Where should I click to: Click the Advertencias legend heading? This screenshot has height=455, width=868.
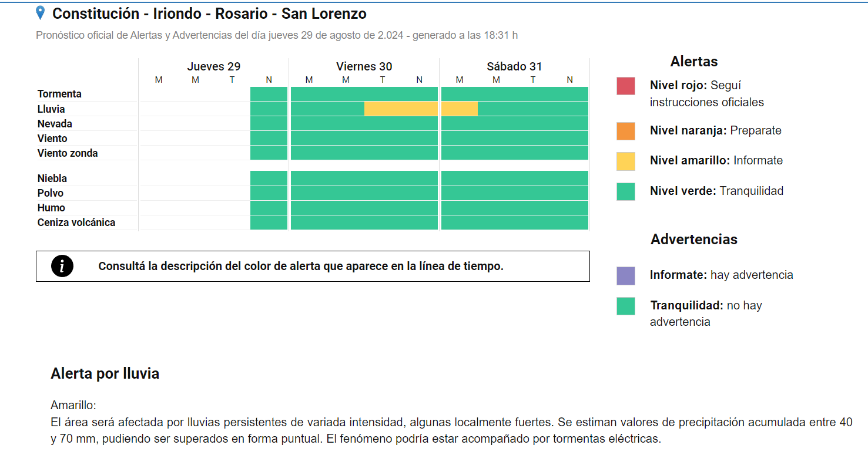tap(694, 240)
